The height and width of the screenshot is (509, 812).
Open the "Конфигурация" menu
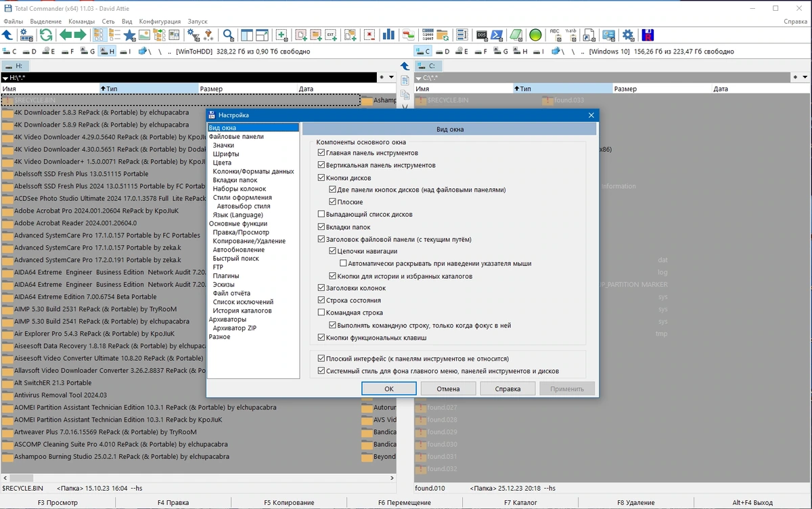coord(160,22)
